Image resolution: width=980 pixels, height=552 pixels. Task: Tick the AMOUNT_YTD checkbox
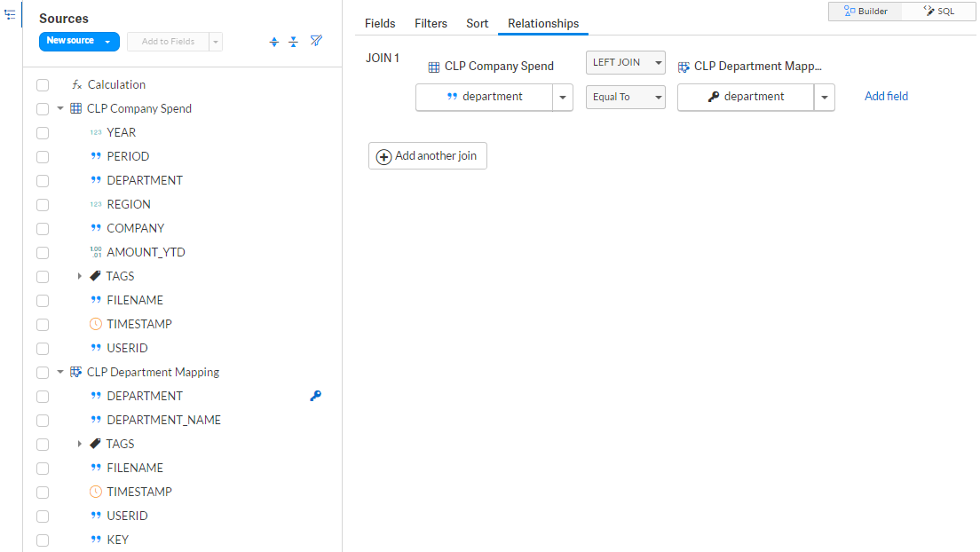point(43,253)
